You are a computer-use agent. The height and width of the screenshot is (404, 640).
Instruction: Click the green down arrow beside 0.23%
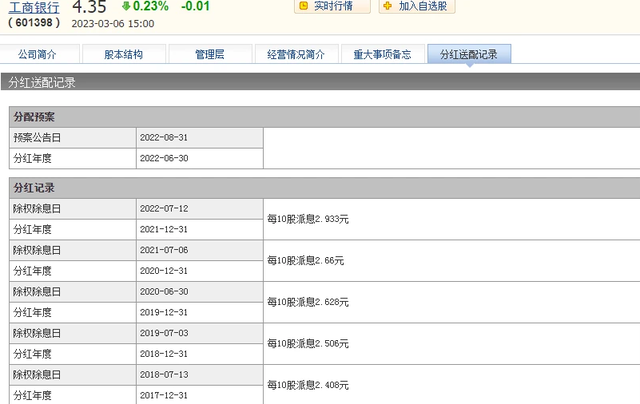tap(126, 6)
